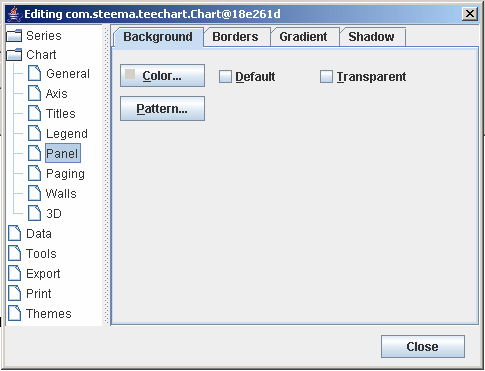Click the Legend page icon
The height and width of the screenshot is (371, 485).
point(35,133)
